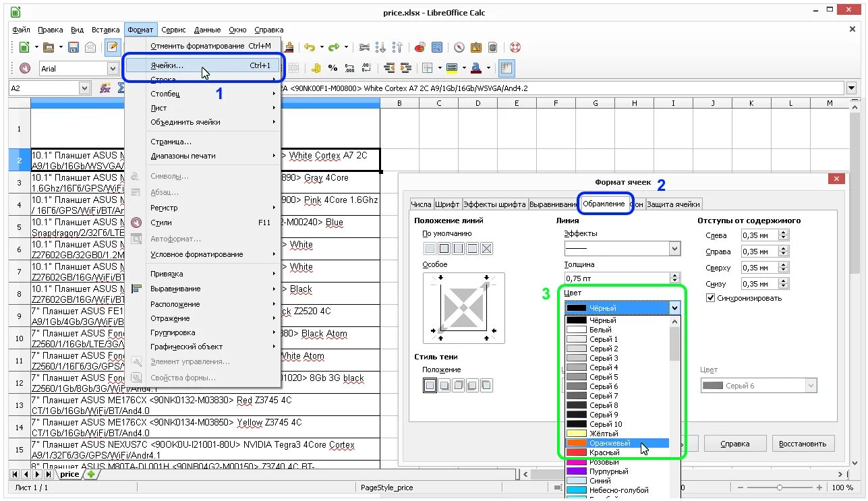Click the font color icon

tap(476, 68)
